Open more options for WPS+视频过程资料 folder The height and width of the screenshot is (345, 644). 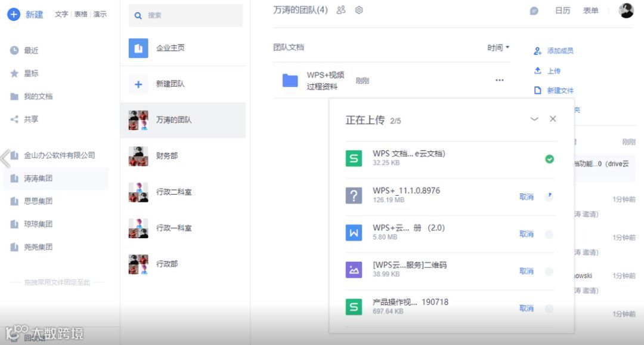(x=500, y=80)
